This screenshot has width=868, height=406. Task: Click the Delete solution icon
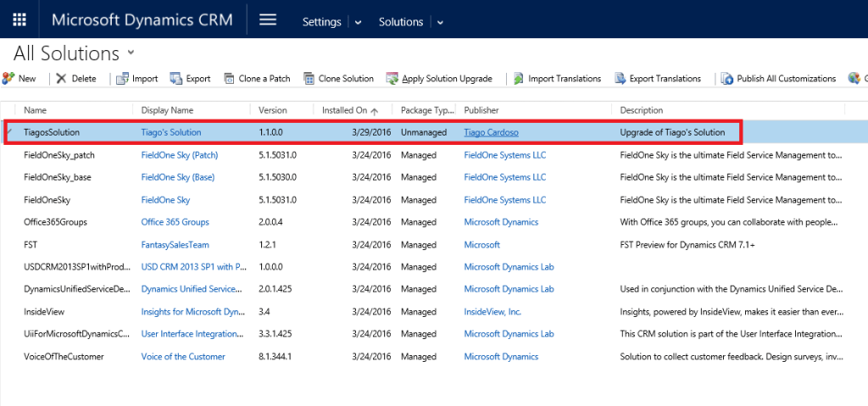(62, 79)
